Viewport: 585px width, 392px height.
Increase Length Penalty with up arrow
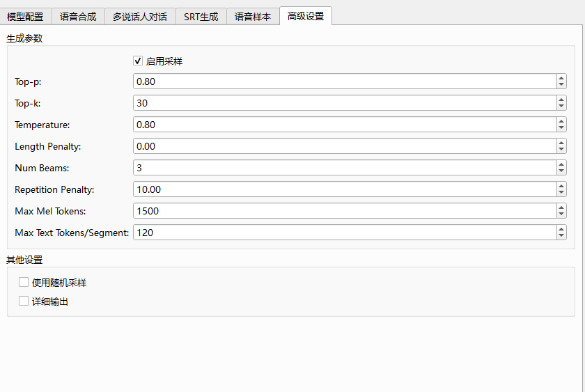tap(561, 143)
